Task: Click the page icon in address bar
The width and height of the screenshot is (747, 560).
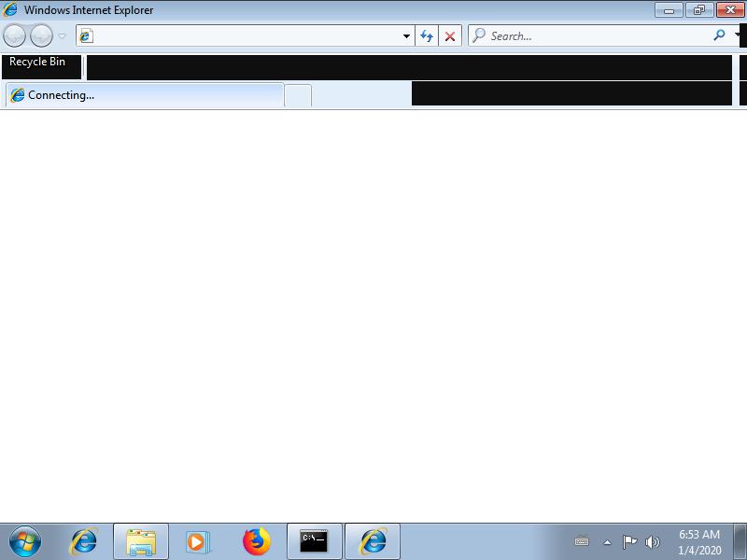Action: pos(86,35)
